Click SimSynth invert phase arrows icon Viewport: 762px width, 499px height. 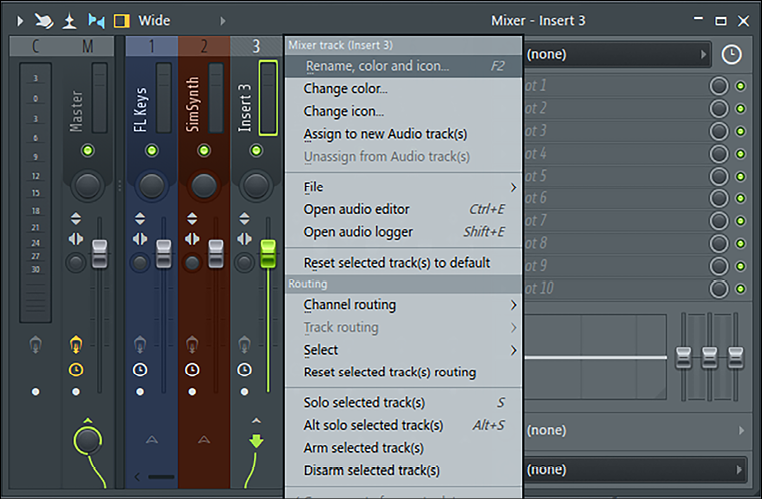[x=192, y=219]
